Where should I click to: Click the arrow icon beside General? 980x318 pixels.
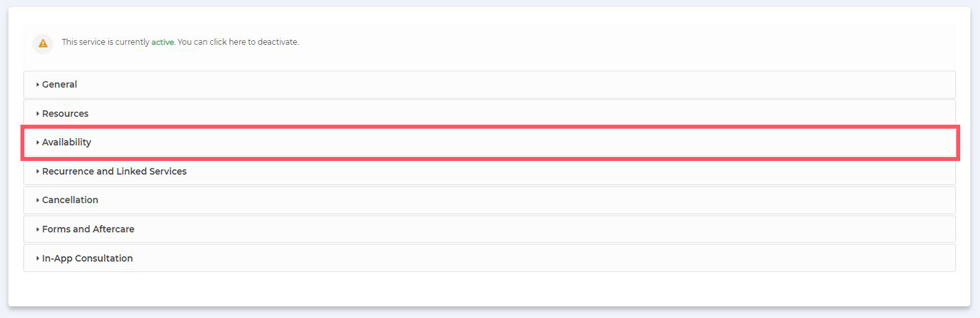(38, 84)
